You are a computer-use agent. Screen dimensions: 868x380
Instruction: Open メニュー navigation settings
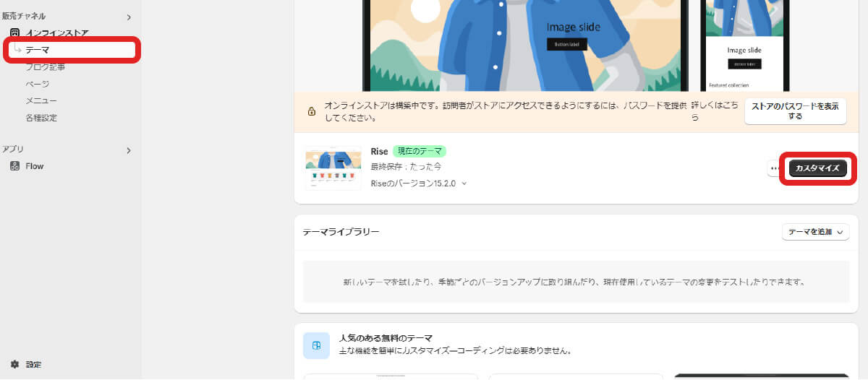41,100
